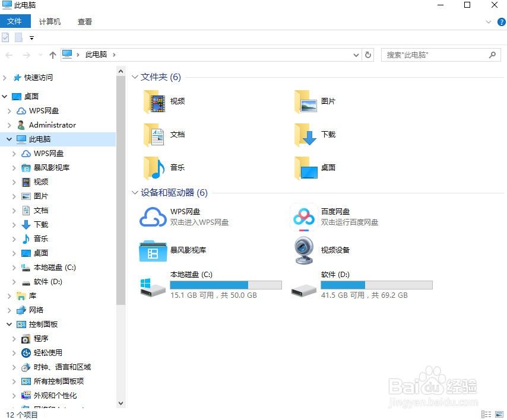This screenshot has height=420, width=507.
Task: Navigate up to the parent folder
Action: coord(52,55)
